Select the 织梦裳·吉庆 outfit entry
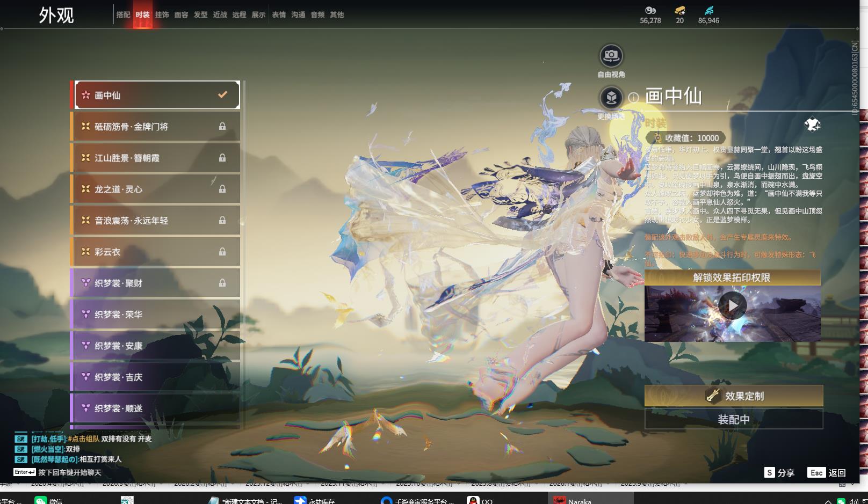 156,377
